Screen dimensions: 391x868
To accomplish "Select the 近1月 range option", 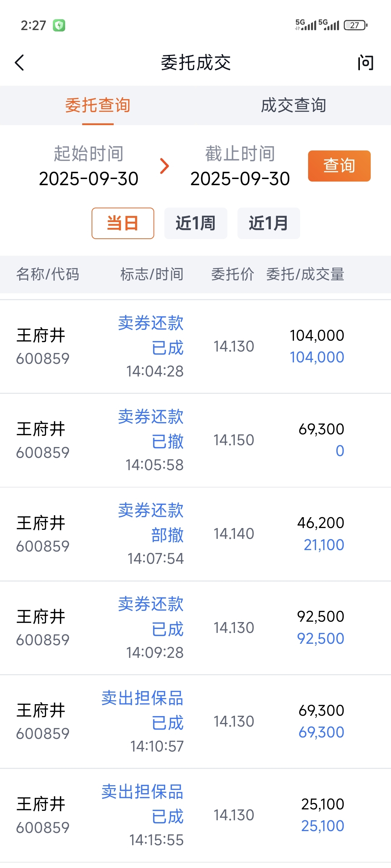I will (x=268, y=223).
